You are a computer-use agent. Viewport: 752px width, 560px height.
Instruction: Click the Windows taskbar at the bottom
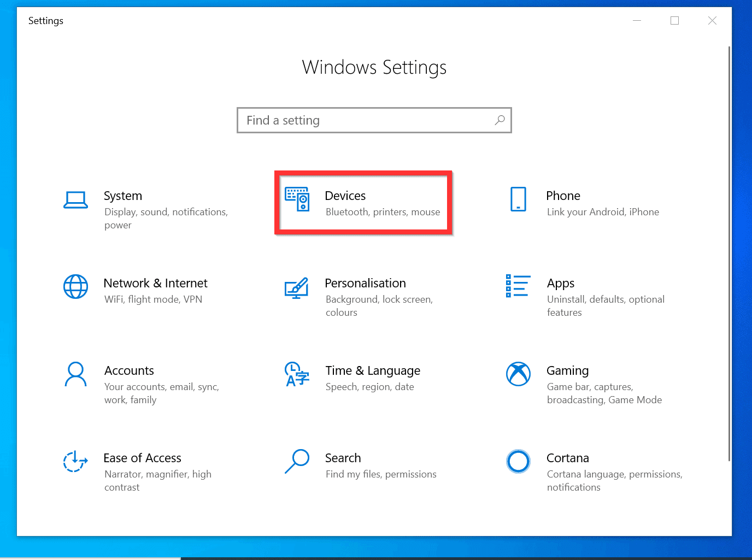(376, 557)
